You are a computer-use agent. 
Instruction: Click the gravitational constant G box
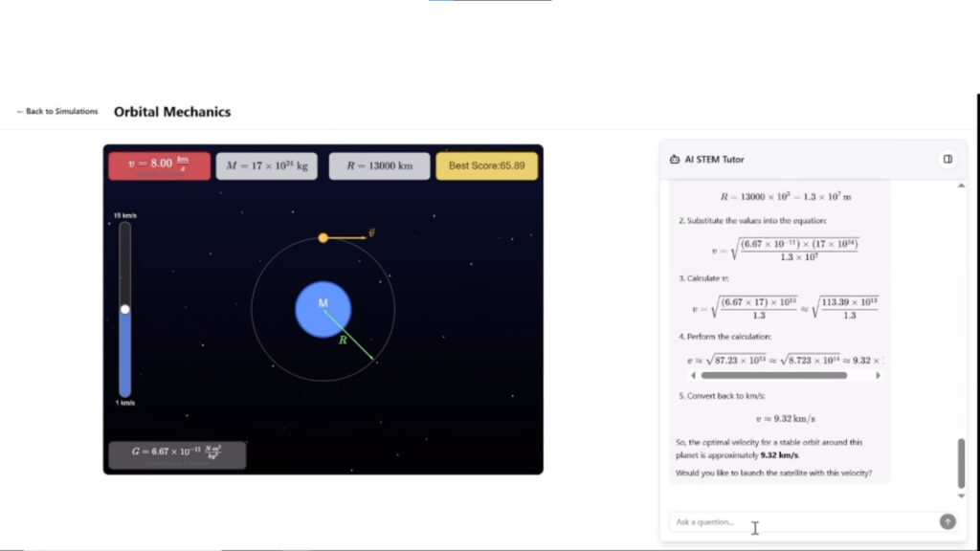[177, 454]
